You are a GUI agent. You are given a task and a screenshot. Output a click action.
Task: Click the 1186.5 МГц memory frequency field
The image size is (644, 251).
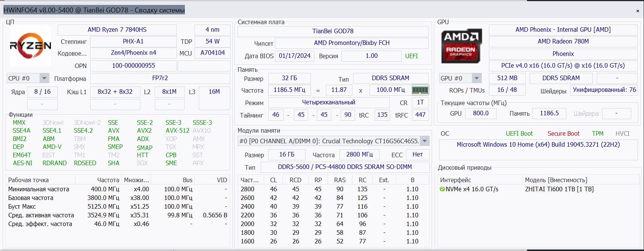289,90
